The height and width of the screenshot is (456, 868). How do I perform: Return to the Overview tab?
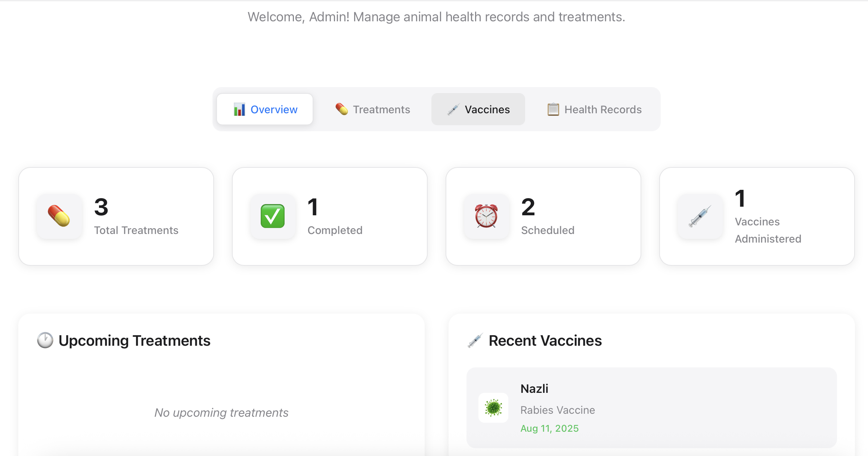(x=265, y=109)
